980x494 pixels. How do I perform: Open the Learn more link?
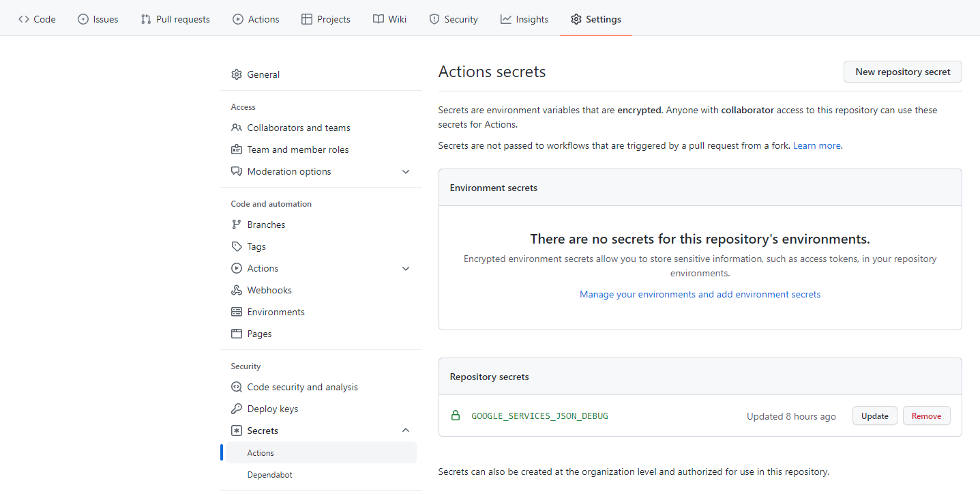(x=816, y=145)
